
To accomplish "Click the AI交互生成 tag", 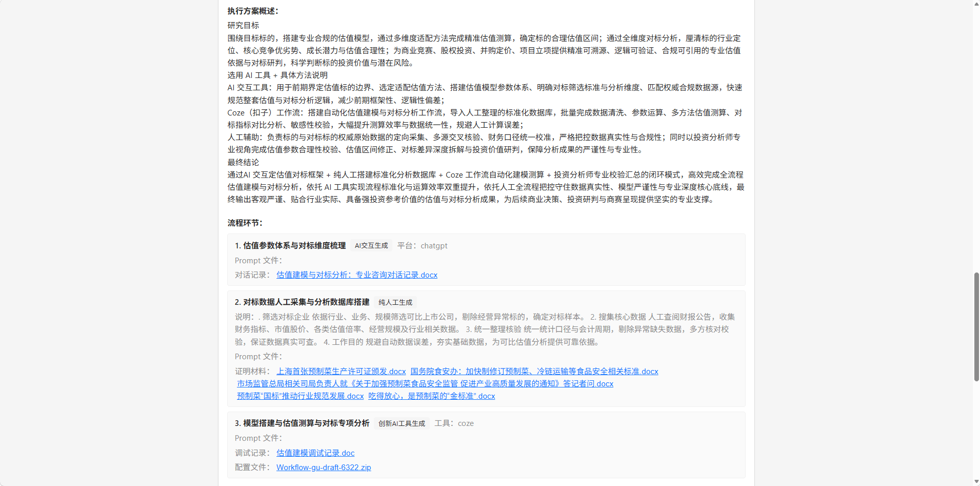I will pos(371,246).
